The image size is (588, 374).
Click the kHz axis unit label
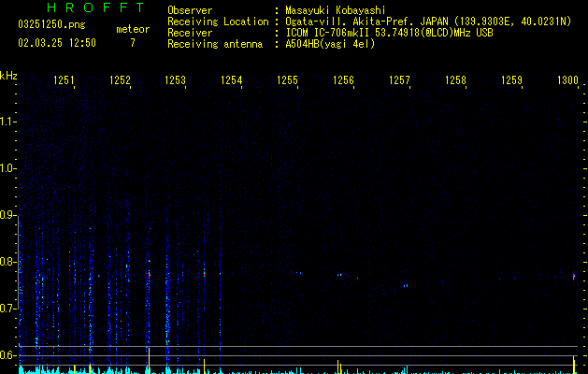8,76
